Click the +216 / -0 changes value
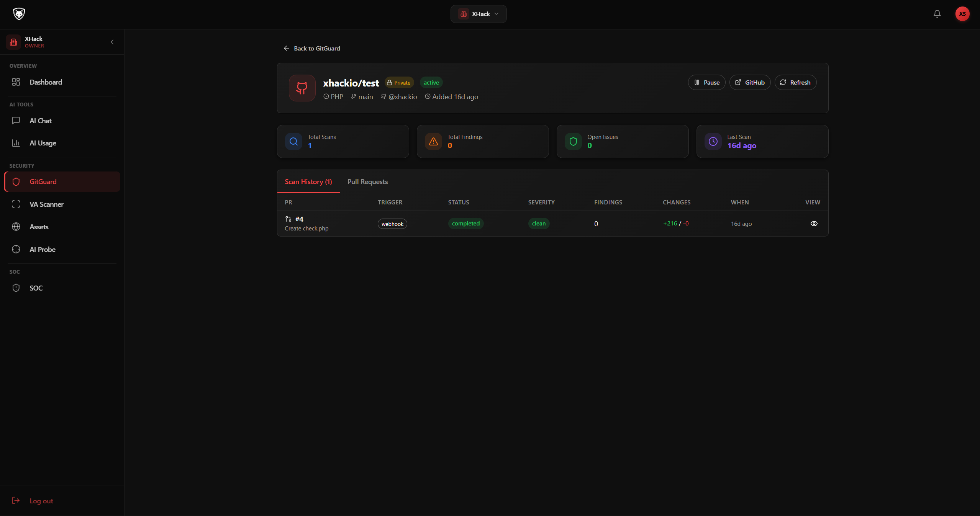The height and width of the screenshot is (516, 980). pyautogui.click(x=676, y=224)
